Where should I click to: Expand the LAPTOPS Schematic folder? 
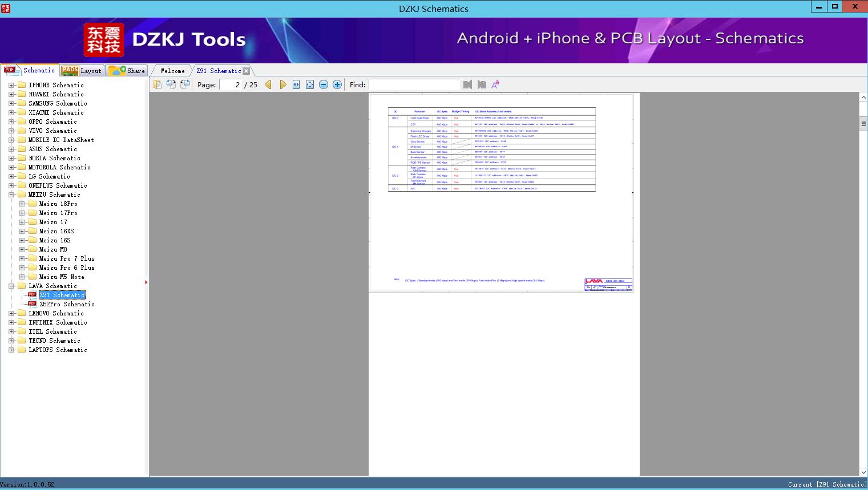[11, 350]
